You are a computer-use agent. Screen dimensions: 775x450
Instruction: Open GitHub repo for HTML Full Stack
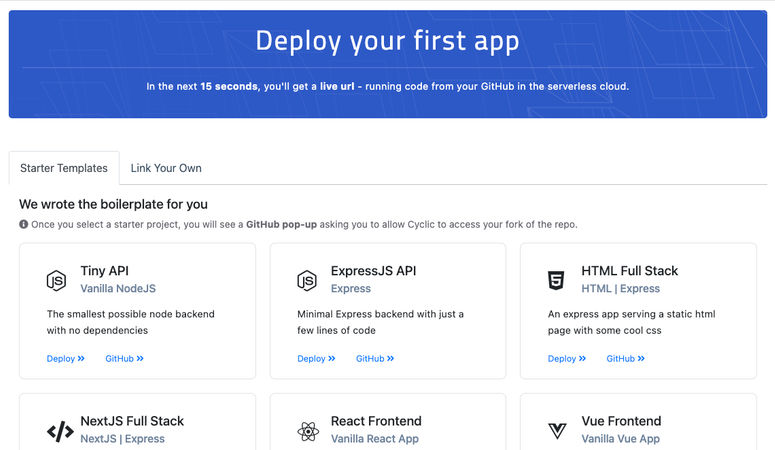[626, 359]
